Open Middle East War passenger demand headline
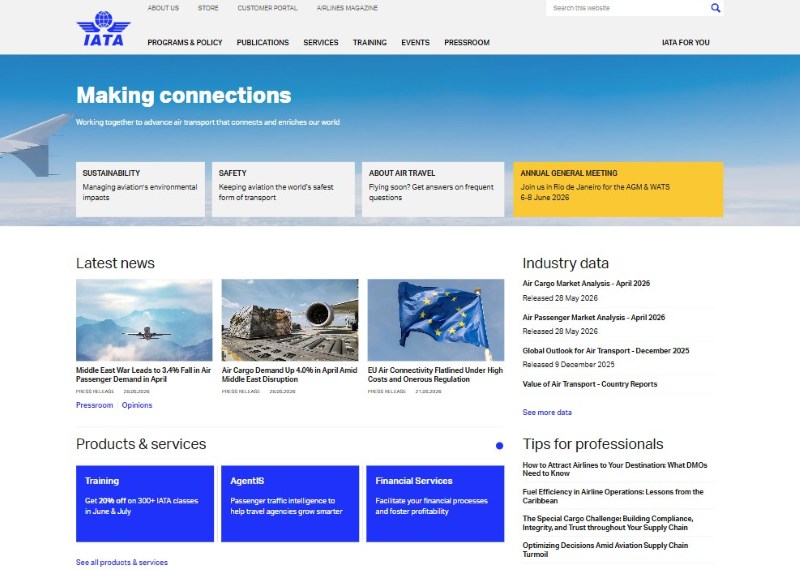This screenshot has height=570, width=800. 143,375
